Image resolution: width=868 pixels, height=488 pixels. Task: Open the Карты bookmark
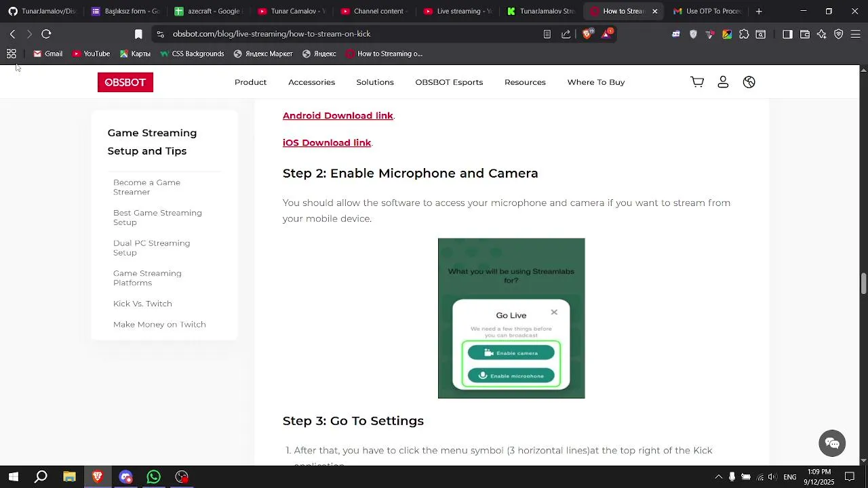pyautogui.click(x=135, y=54)
